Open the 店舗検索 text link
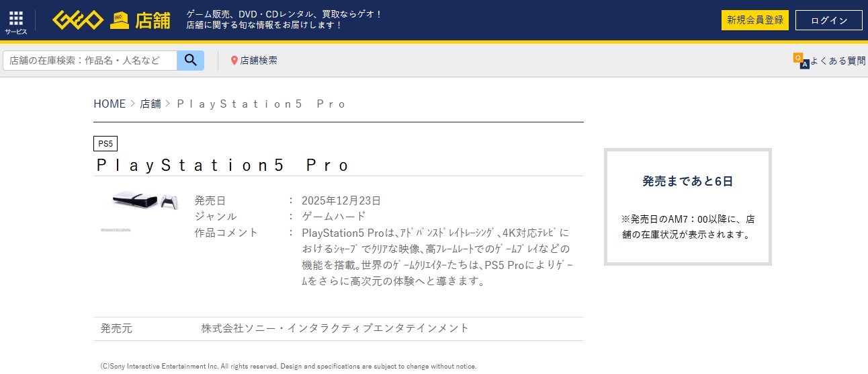The height and width of the screenshot is (374, 868). (259, 61)
